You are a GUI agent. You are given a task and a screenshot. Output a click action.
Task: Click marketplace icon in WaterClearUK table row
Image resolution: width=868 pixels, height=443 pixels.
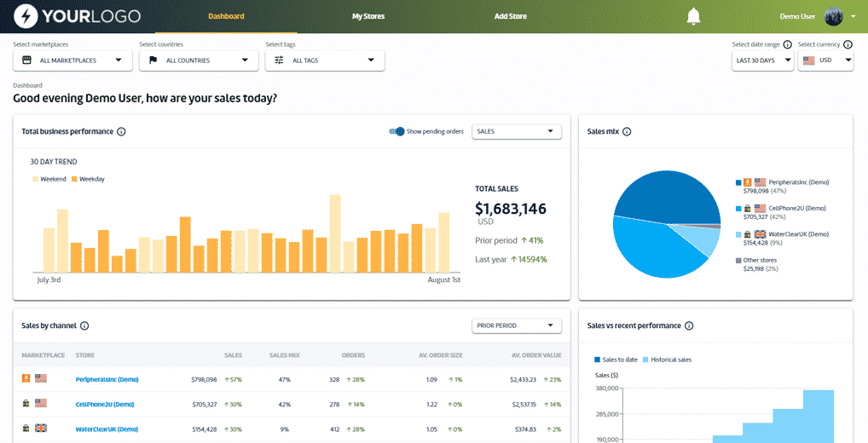pos(26,429)
